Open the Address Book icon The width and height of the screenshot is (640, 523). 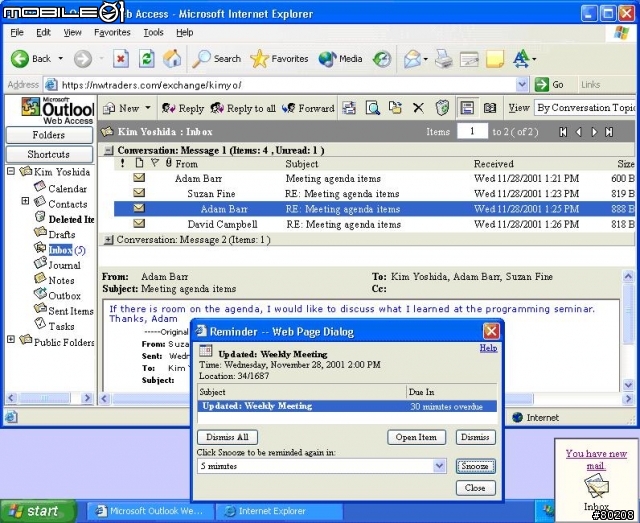click(490, 108)
